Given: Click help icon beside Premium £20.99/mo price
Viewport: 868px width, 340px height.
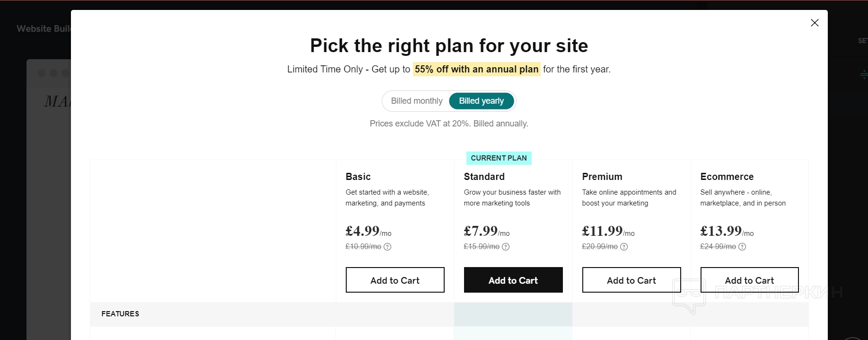Looking at the screenshot, I should pyautogui.click(x=624, y=247).
